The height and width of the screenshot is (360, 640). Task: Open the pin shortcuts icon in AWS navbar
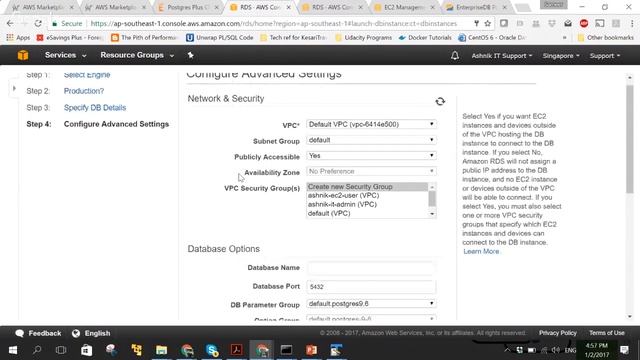(x=190, y=55)
